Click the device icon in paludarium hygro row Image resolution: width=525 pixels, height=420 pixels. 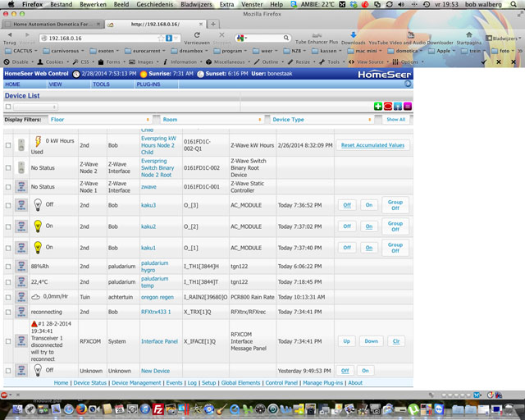21,267
